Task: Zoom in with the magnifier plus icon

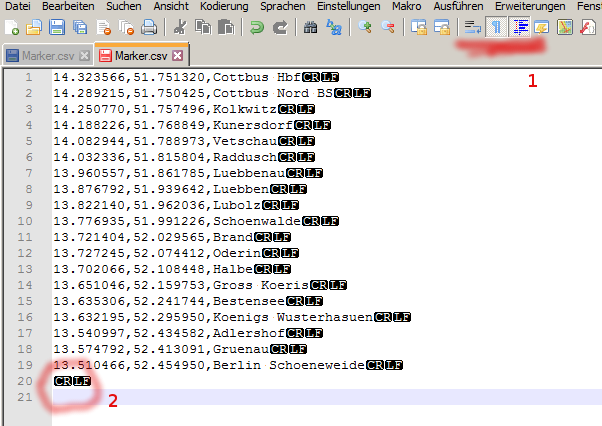Action: click(x=364, y=28)
